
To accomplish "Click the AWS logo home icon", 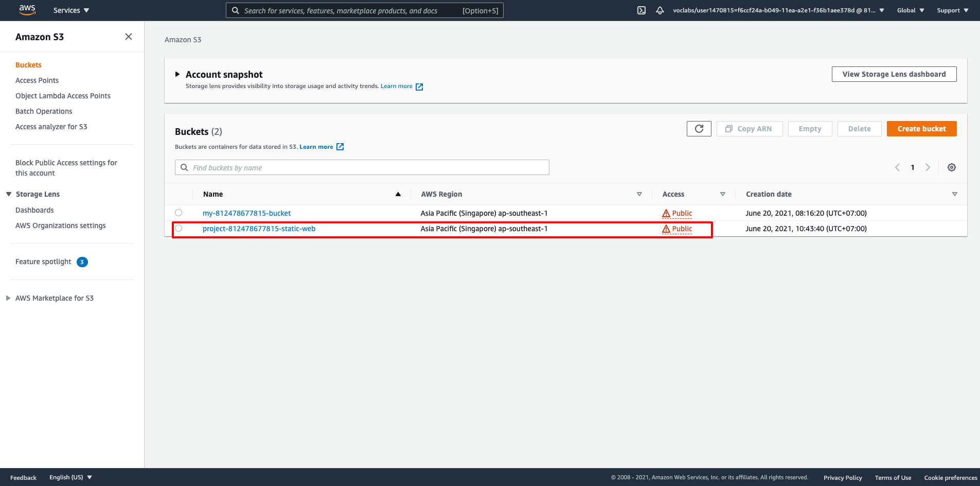I will pyautogui.click(x=27, y=10).
